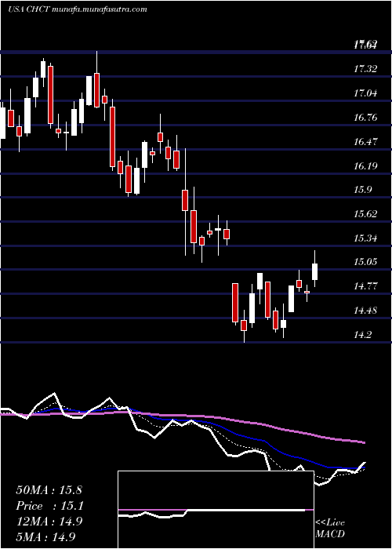Select the 15.34 price axis label
392x549 pixels.
click(x=365, y=238)
